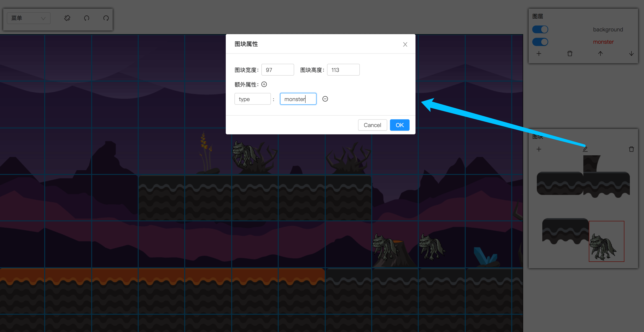The height and width of the screenshot is (332, 644).
Task: Open the 菜单 dropdown menu
Action: point(29,18)
